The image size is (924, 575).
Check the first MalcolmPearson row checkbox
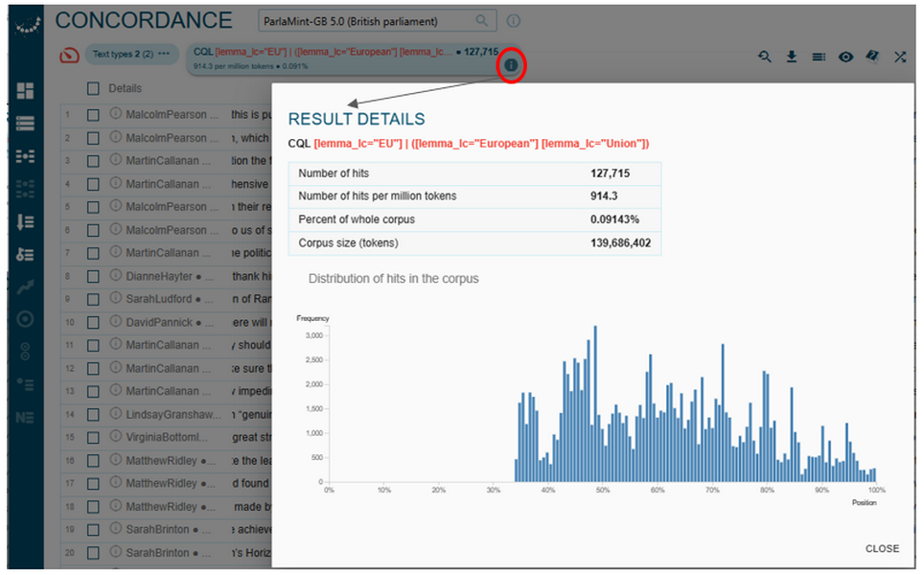92,113
